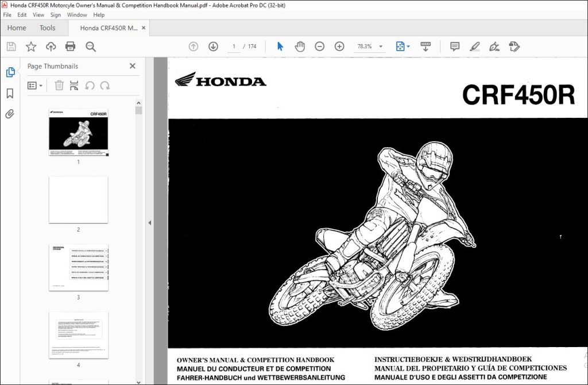This screenshot has width=588, height=385.
Task: Open the View menu
Action: [38, 14]
